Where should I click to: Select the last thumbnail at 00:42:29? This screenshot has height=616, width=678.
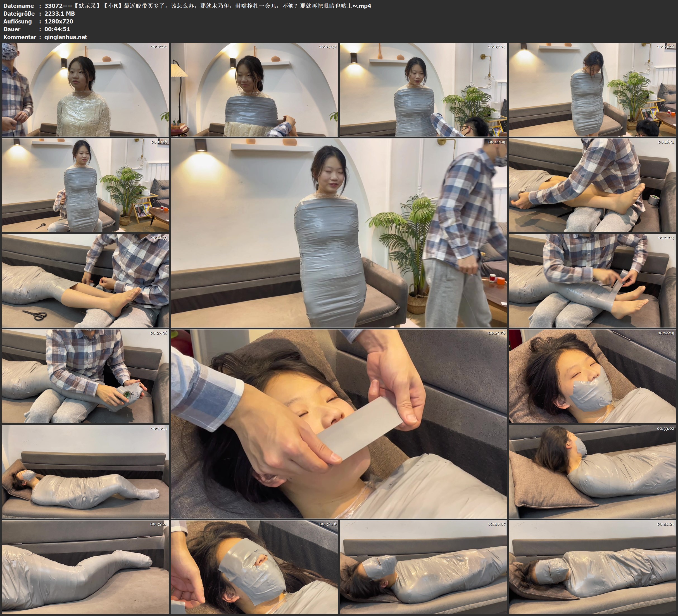(592, 567)
